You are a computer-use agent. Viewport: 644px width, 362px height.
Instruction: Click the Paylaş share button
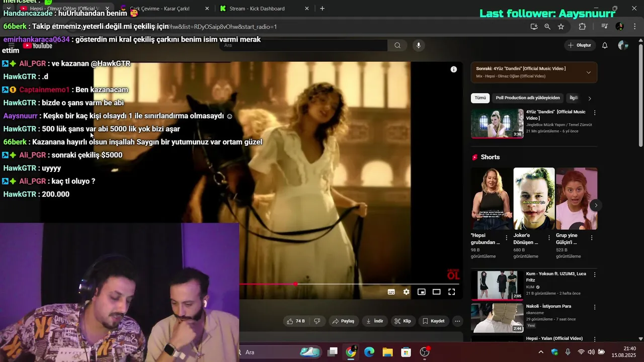tap(343, 321)
